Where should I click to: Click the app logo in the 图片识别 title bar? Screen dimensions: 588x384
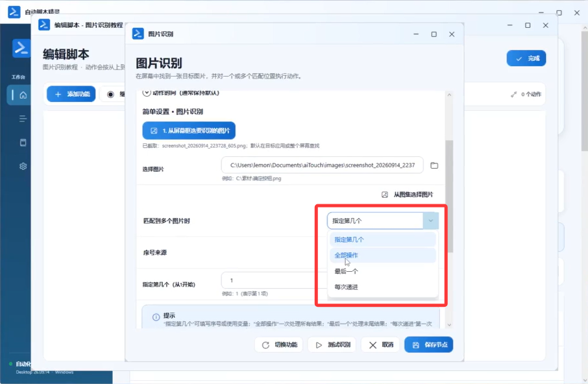tap(138, 34)
